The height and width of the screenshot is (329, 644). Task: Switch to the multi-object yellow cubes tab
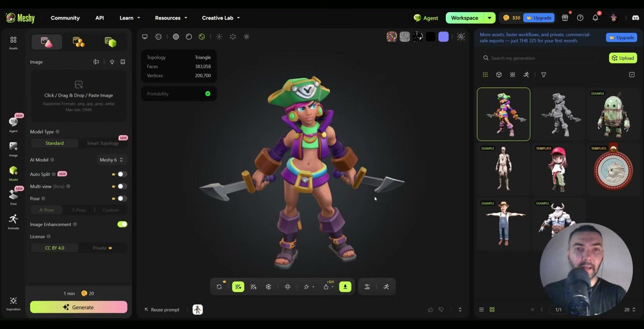coord(78,42)
